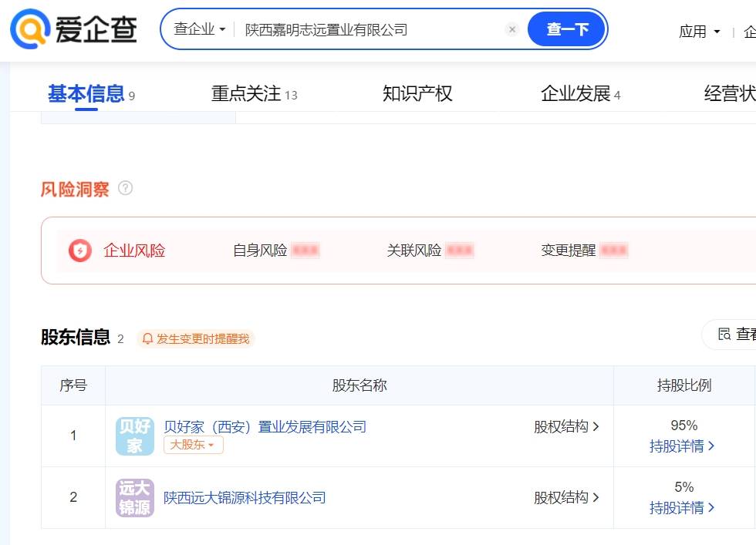Switch to the 基本信息 tab
Screen dimensions: 756x545
coord(91,93)
